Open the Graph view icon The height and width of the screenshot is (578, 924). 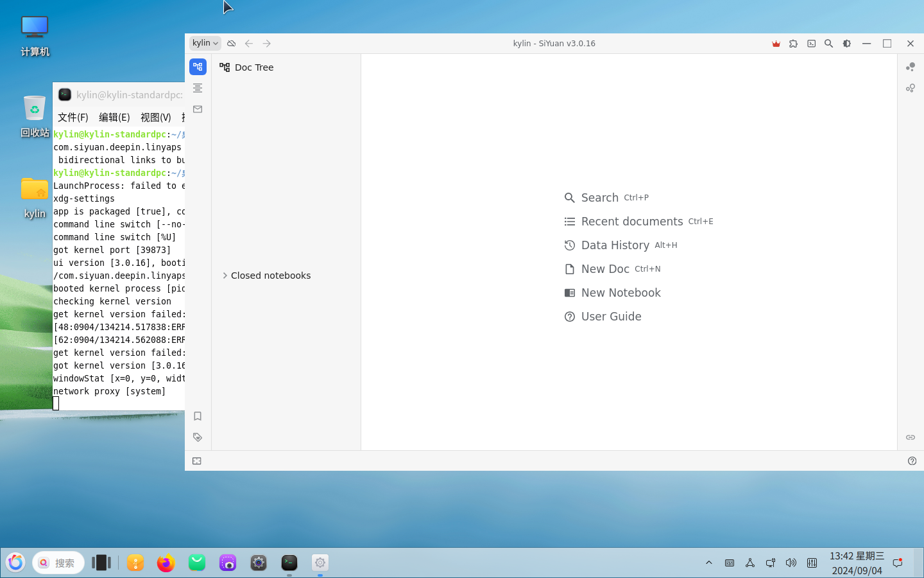tap(911, 67)
